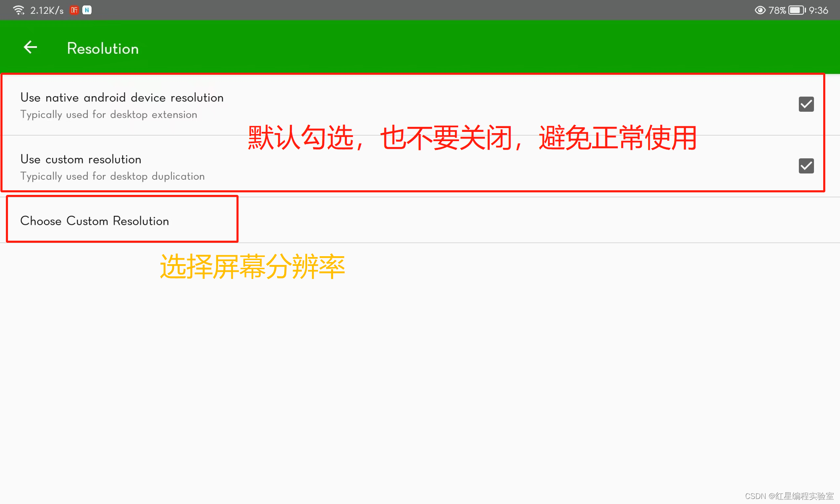Click the 2.12K/s network speed indicator
This screenshot has width=840, height=504.
tap(47, 10)
